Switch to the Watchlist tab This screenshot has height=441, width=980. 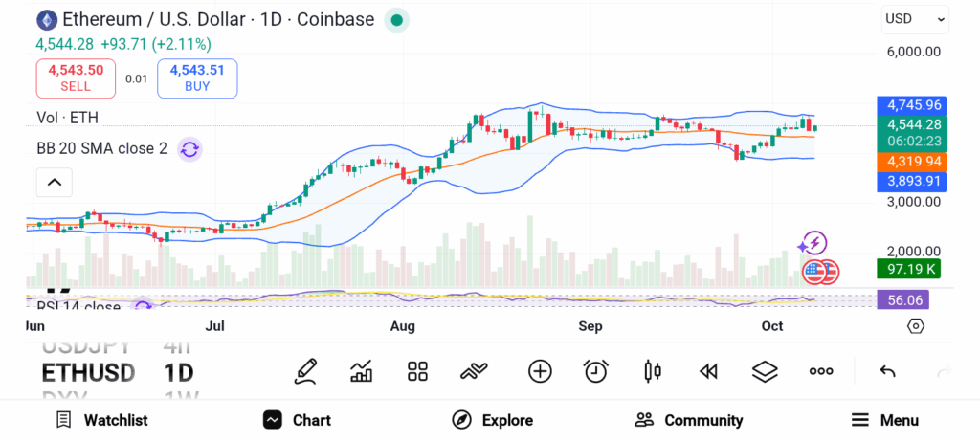coord(101,420)
